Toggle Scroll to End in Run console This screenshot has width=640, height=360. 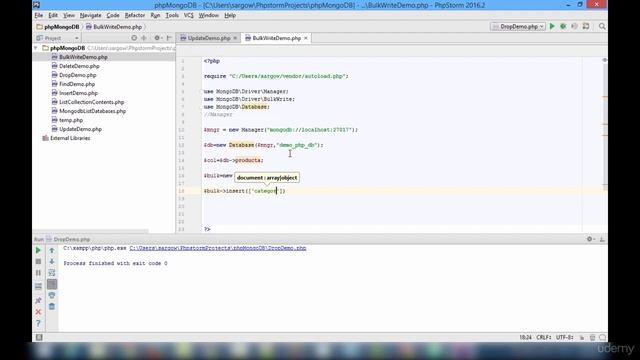tap(52, 284)
